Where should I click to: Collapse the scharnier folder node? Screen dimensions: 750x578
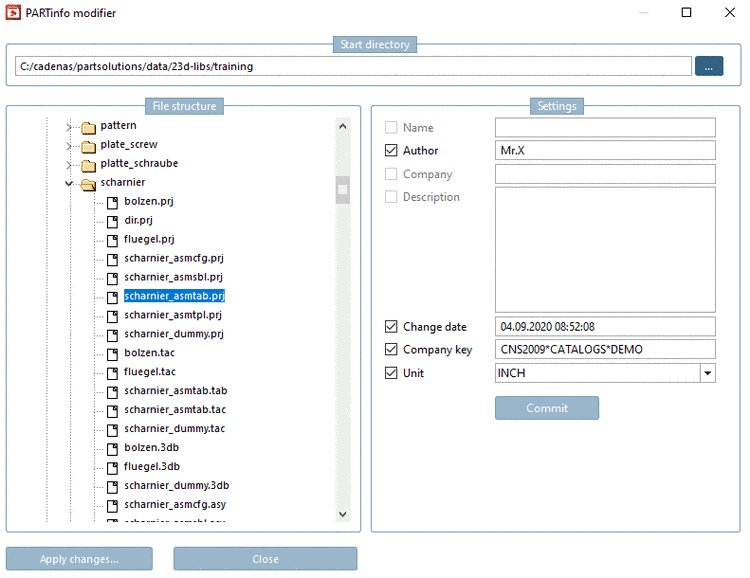69,183
